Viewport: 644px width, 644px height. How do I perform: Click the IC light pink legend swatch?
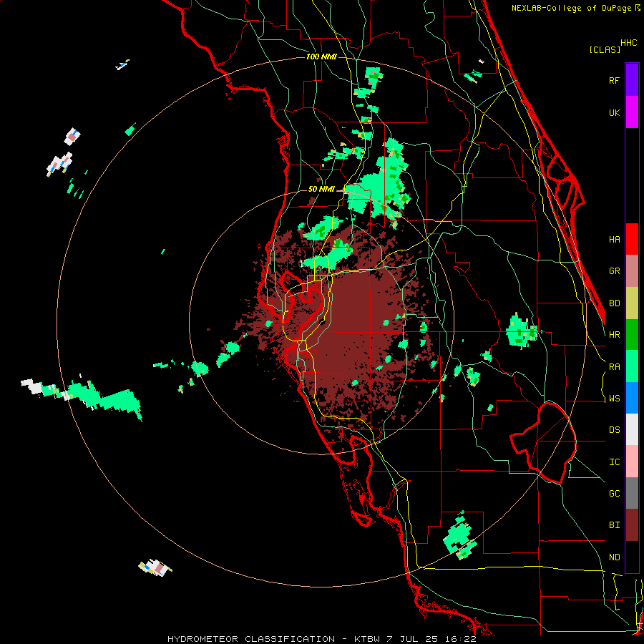(632, 462)
